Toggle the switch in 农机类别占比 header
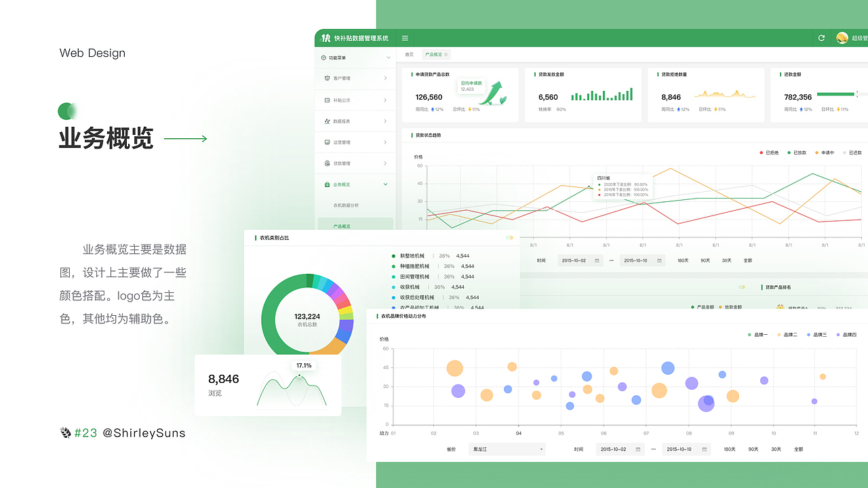868x488 pixels. pos(509,238)
